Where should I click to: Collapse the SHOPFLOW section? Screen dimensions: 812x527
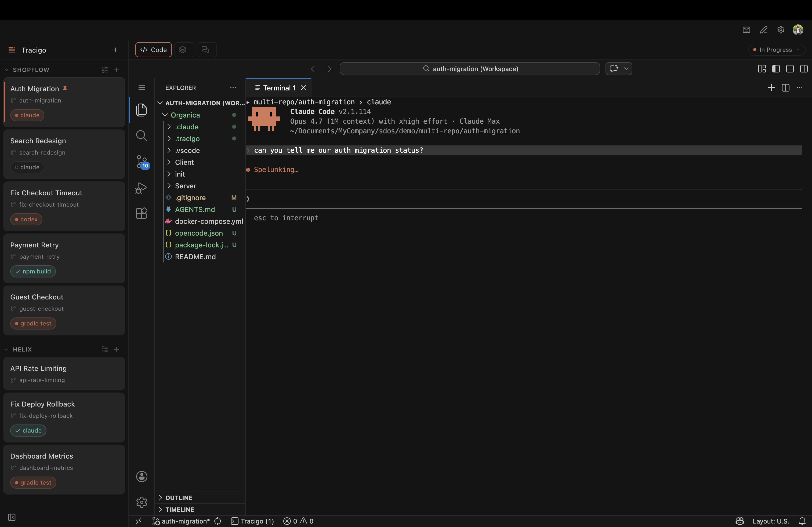6,70
